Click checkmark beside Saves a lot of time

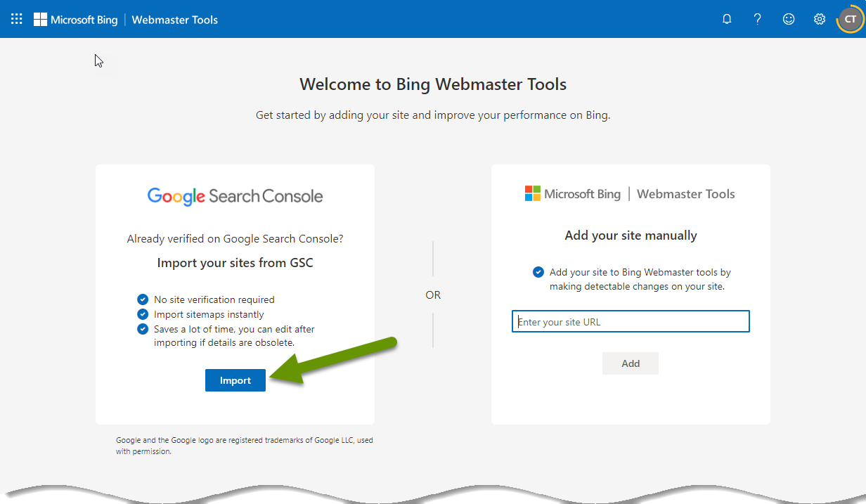(143, 329)
